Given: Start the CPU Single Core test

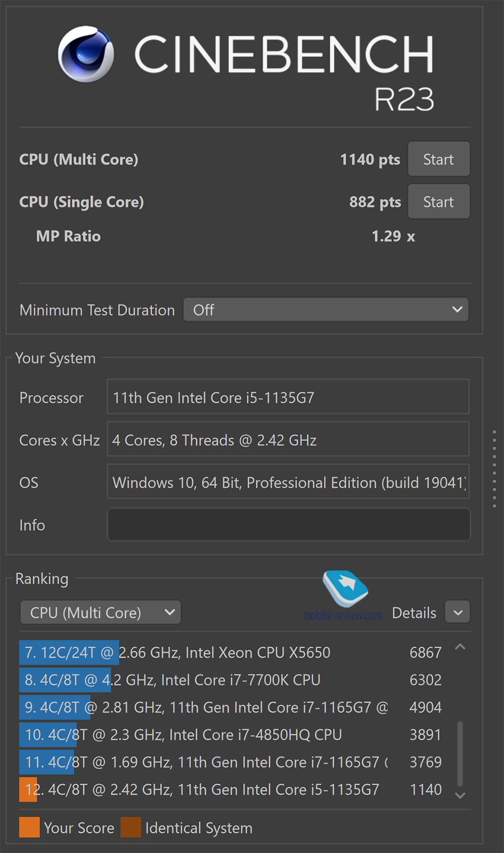Looking at the screenshot, I should 438,202.
